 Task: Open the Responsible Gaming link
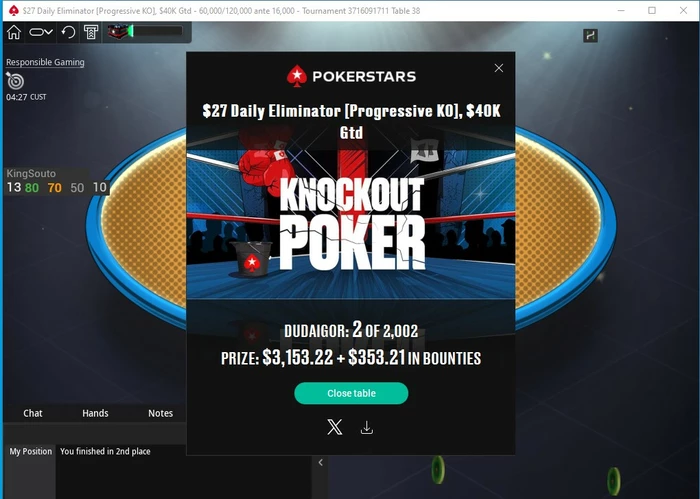point(45,62)
